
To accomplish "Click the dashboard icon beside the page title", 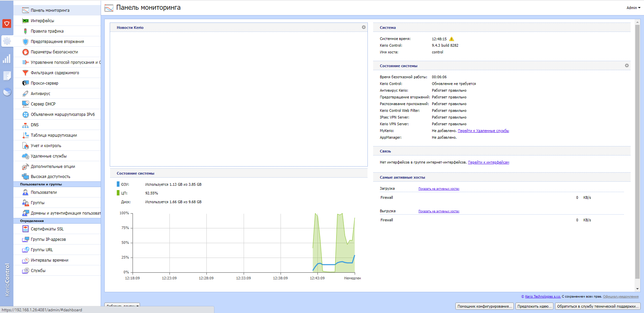I will 109,8.
